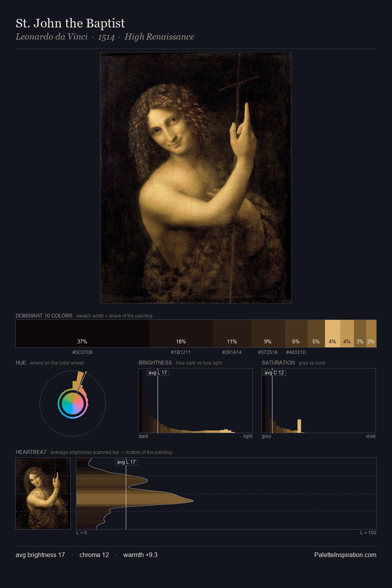392x588 pixels.
Task: Click the avg C 12 label in the saturation histogram
Action: click(274, 373)
